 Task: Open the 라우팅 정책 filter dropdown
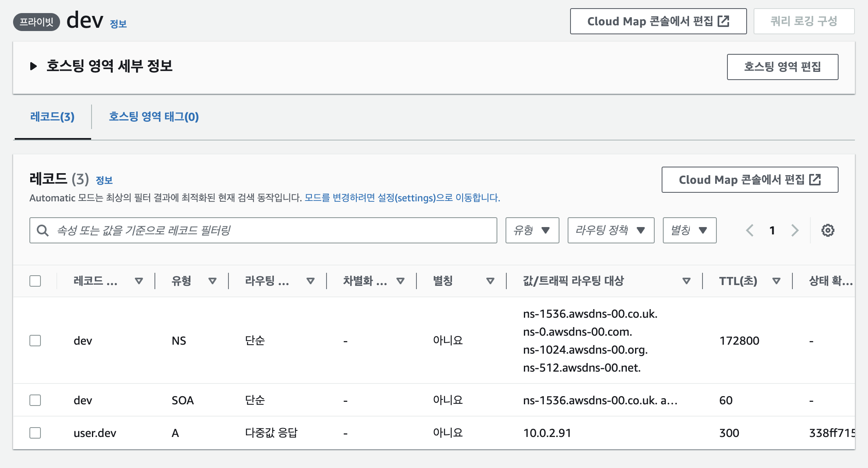click(x=611, y=230)
